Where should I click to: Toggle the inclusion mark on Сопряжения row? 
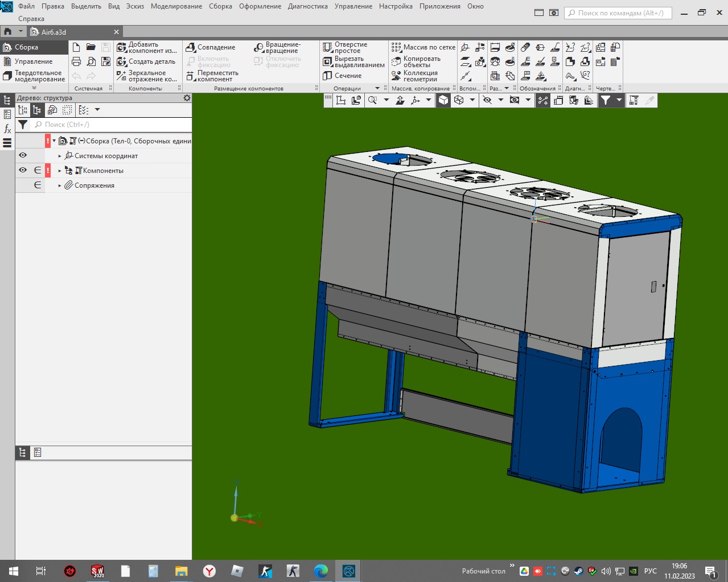click(38, 185)
